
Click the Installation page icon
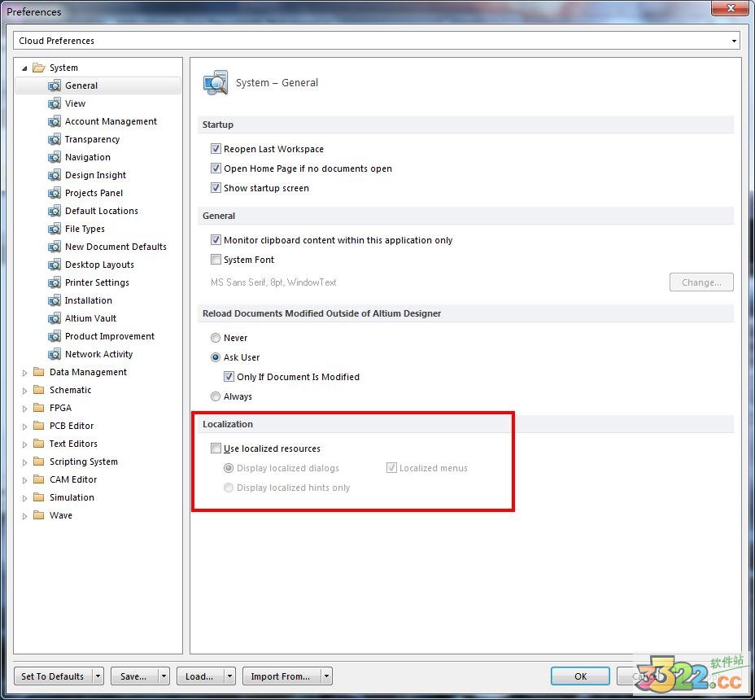[x=55, y=300]
